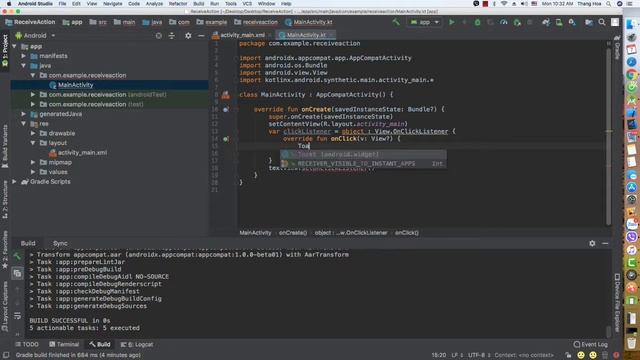The width and height of the screenshot is (640, 360).
Task: Open the Event Log
Action: click(x=591, y=344)
